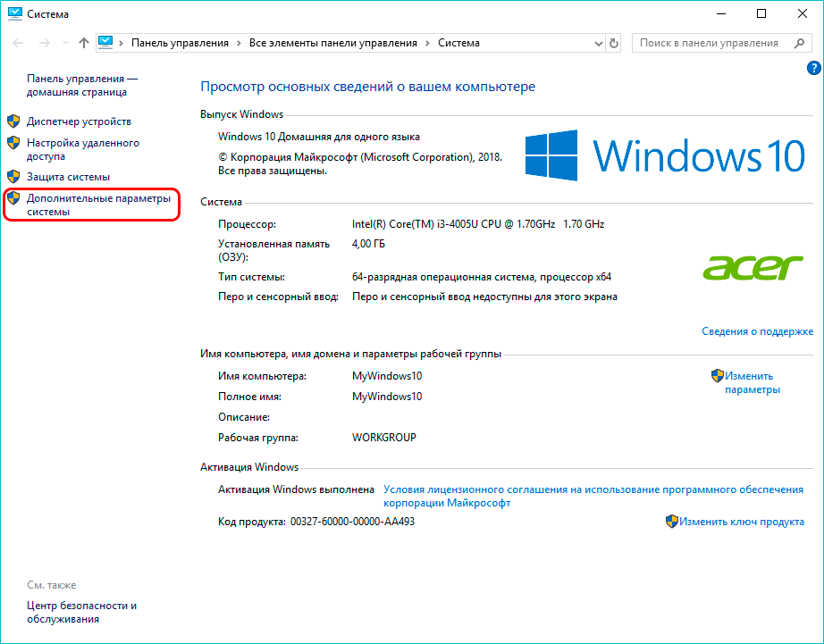Open the recent locations dropdown arrow

click(x=66, y=43)
